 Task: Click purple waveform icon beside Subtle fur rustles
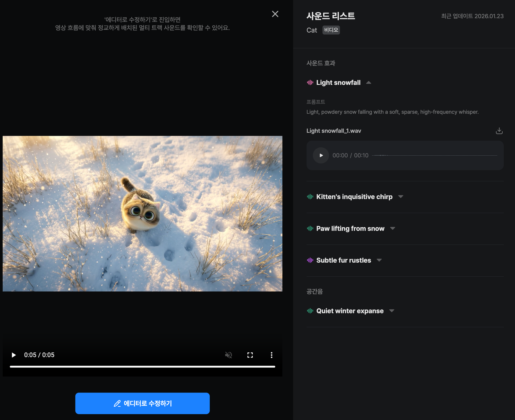[x=310, y=260]
